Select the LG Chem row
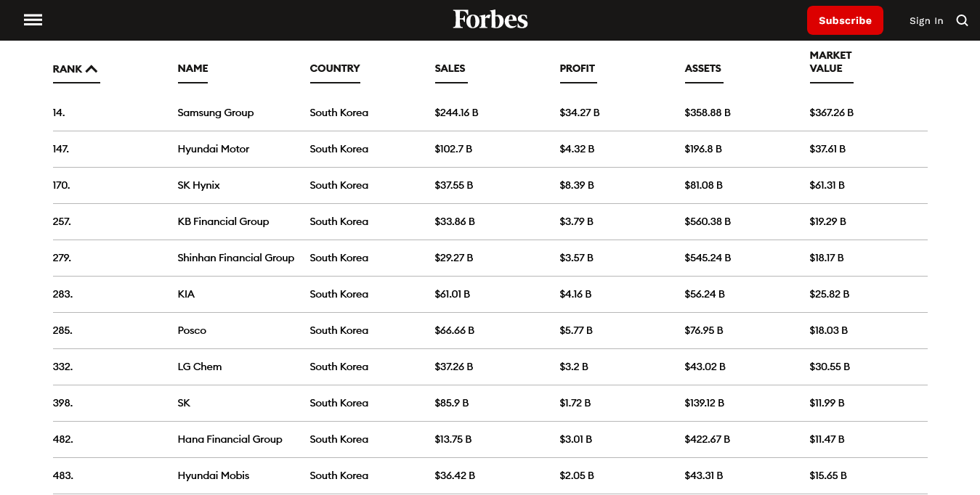Screen dimensions: 980x495 coord(199,367)
